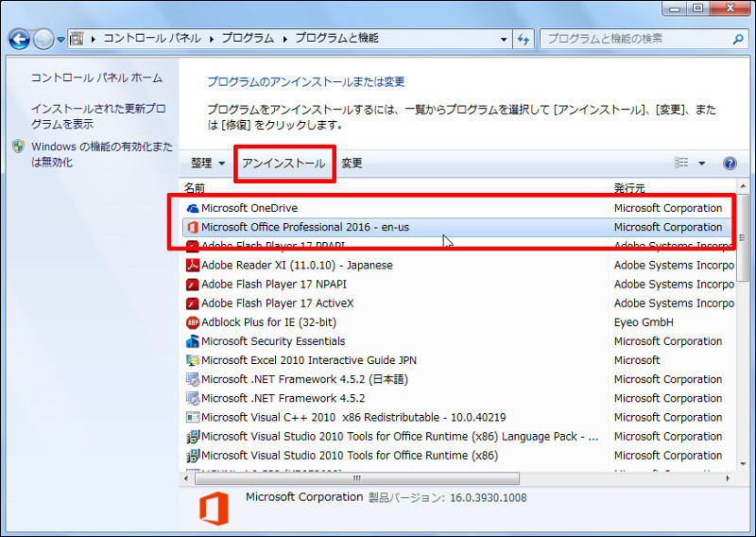Click the vertical scrollbar thumb

coord(743,238)
